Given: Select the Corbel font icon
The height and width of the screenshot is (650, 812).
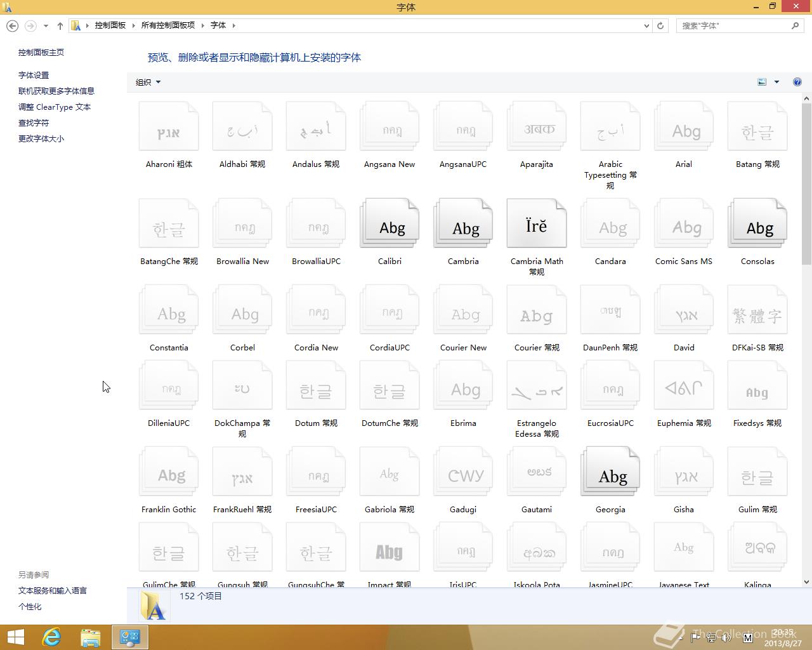Looking at the screenshot, I should pyautogui.click(x=242, y=310).
